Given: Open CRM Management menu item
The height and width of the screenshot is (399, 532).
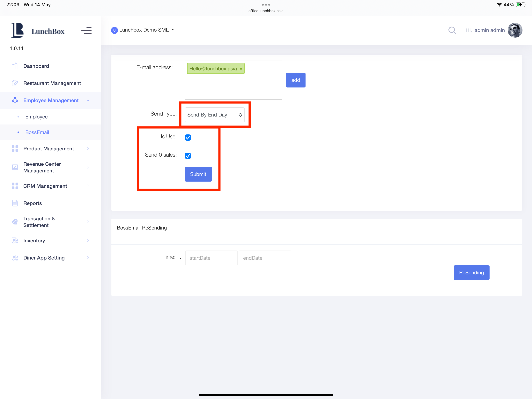Looking at the screenshot, I should 50,186.
